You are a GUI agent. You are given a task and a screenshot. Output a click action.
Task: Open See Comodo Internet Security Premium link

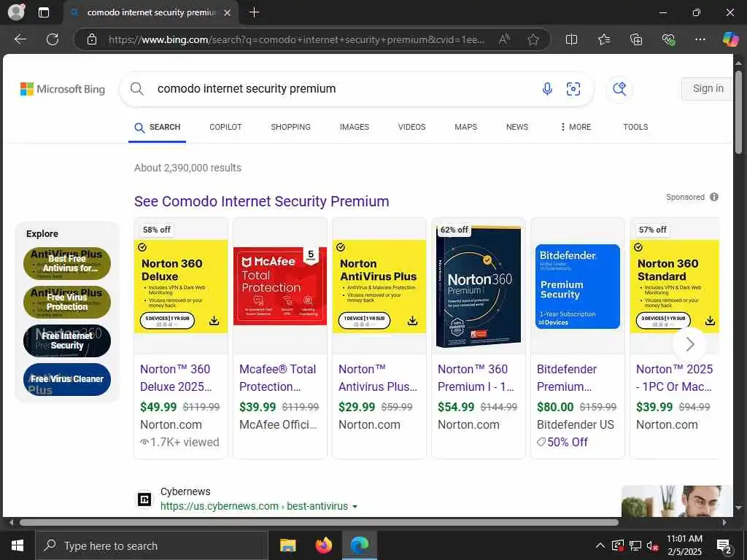click(262, 201)
